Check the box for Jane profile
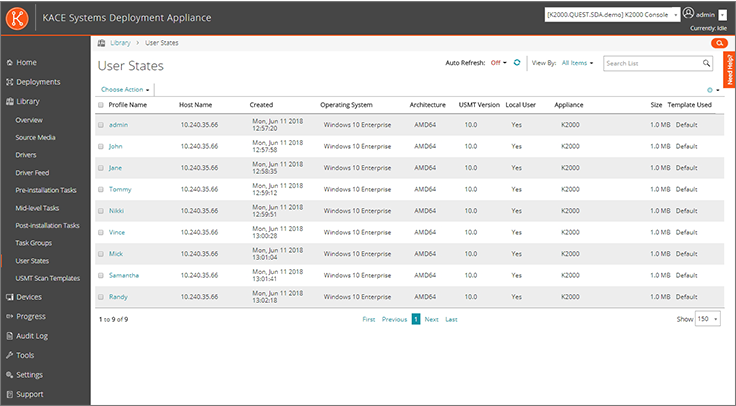Image resolution: width=736 pixels, height=406 pixels. tap(100, 168)
